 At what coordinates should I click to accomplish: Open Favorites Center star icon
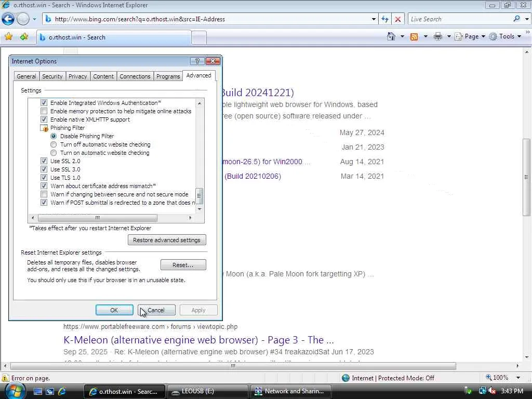(9, 37)
